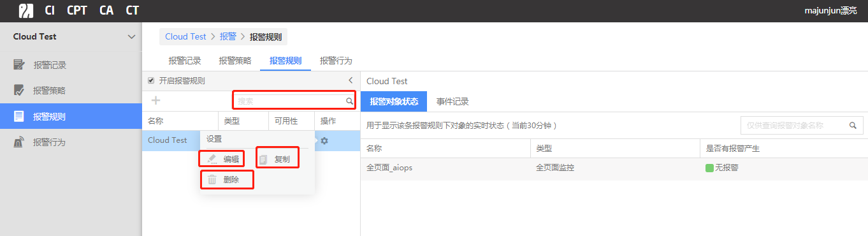The height and width of the screenshot is (236, 868).
Task: Switch to the 报警对象状态 tab
Action: pos(394,101)
